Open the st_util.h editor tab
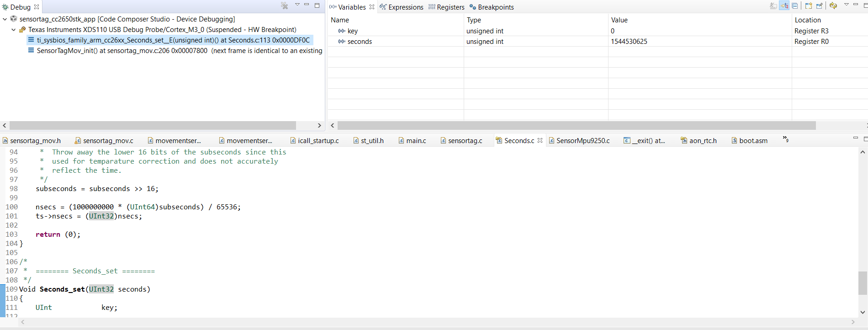The image size is (868, 330). click(x=368, y=140)
